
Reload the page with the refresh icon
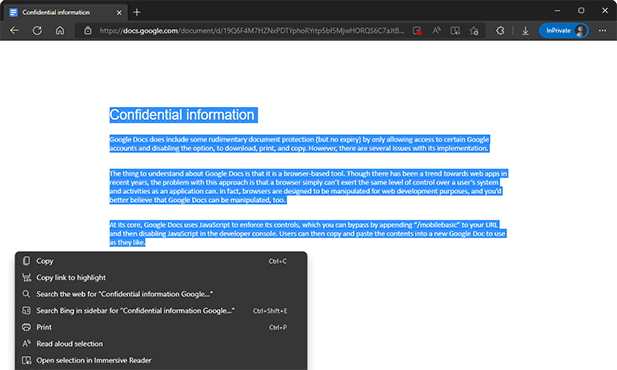click(37, 31)
